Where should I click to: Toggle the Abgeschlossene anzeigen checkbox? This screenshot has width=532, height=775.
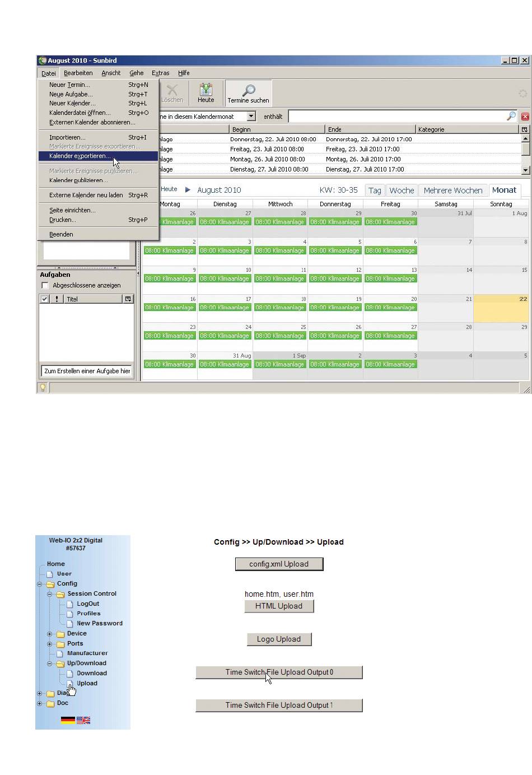point(45,285)
